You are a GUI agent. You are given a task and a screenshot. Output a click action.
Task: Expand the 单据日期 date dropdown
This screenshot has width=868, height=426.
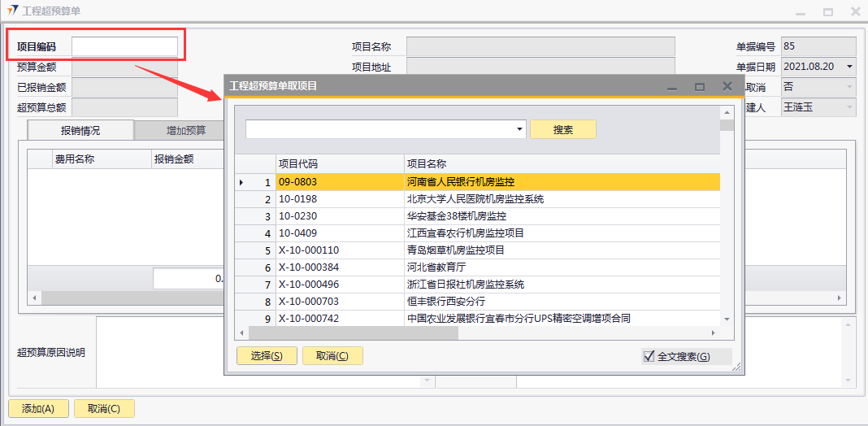pyautogui.click(x=849, y=67)
